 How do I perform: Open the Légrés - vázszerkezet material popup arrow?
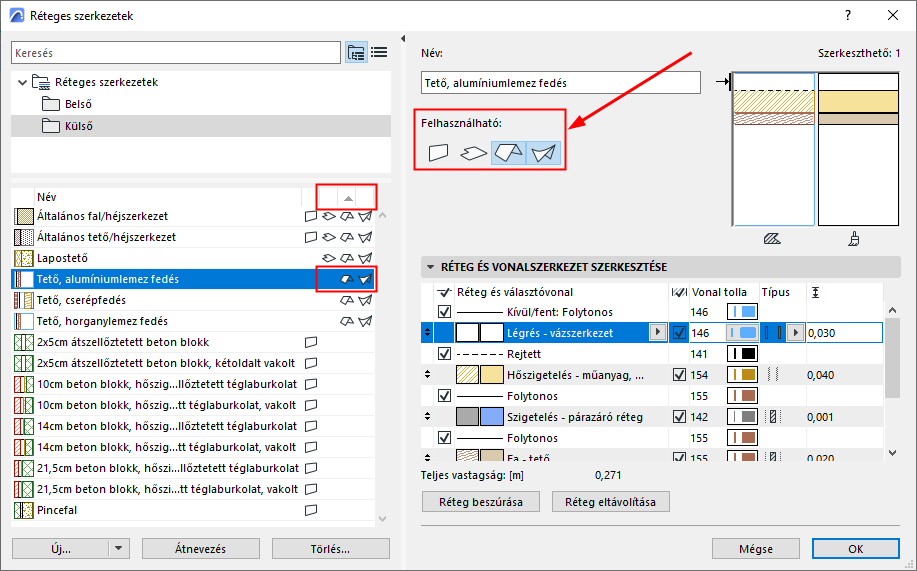(x=658, y=332)
